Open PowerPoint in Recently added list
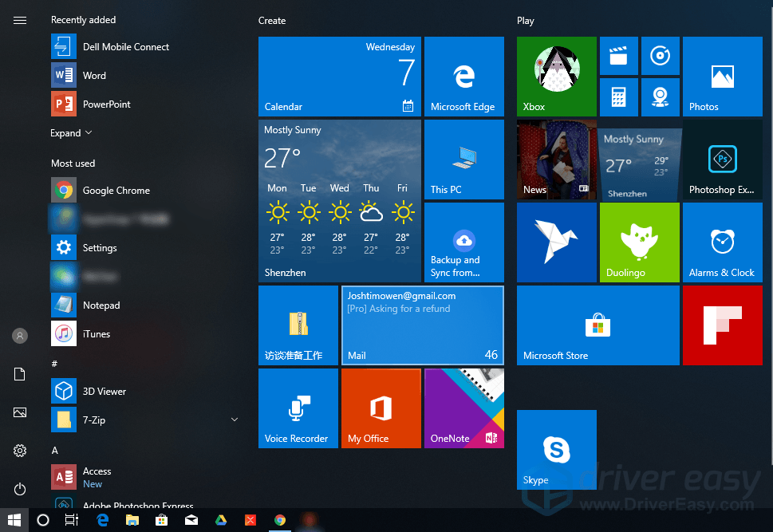The image size is (773, 532). pos(143,104)
